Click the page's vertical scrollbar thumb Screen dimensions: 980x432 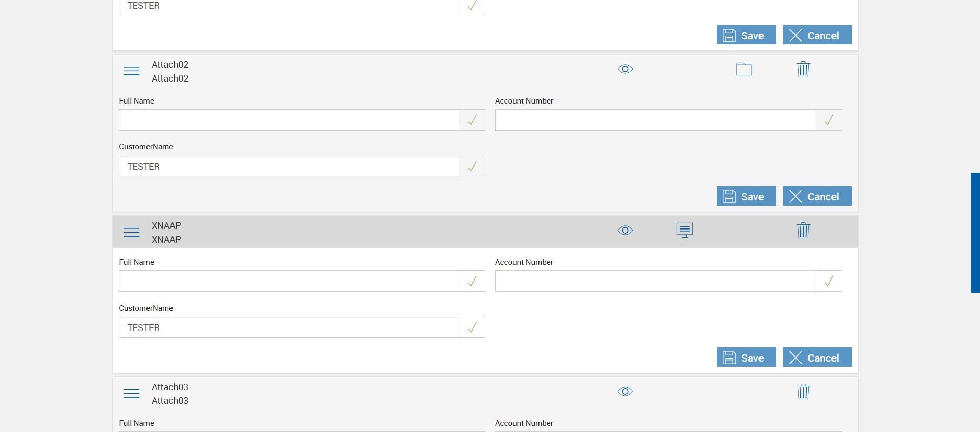(975, 233)
